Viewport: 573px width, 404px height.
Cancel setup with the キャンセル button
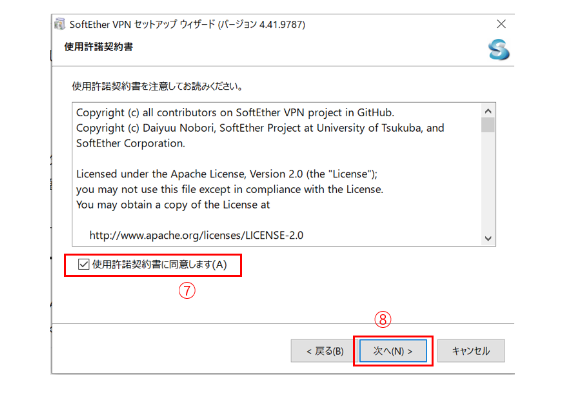click(x=471, y=351)
